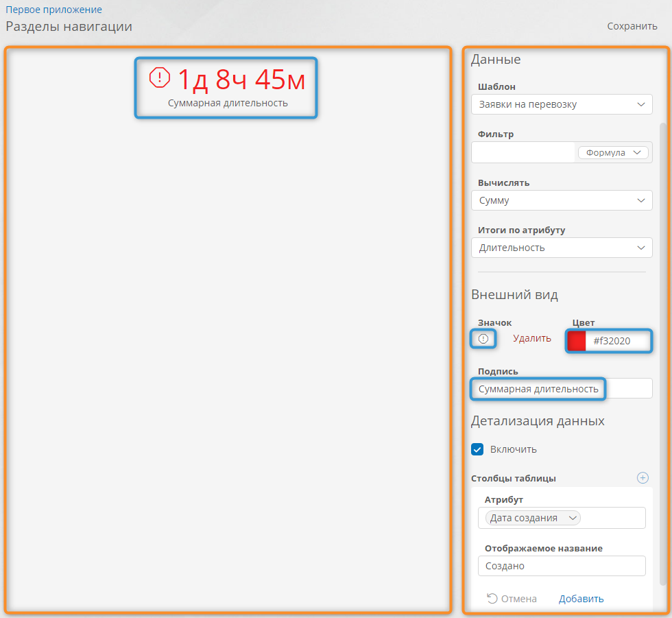Click Удалить to remove the icon
The width and height of the screenshot is (672, 618).
tap(531, 338)
